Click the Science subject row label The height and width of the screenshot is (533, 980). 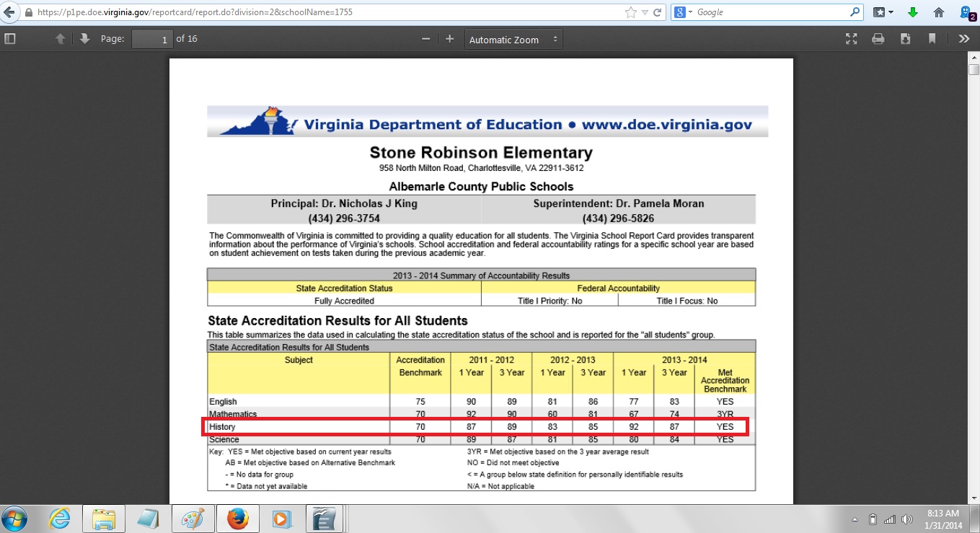pos(223,439)
